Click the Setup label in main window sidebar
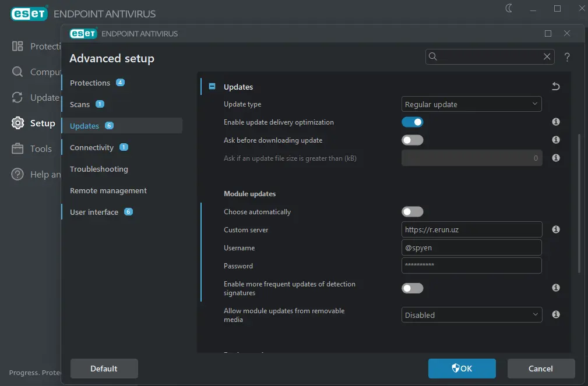Screen dimensions: 588x386 43,123
